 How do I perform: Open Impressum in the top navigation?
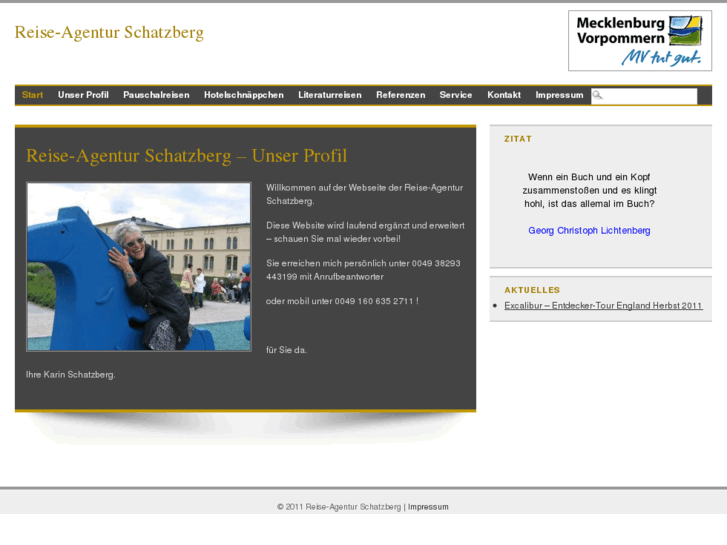click(559, 95)
